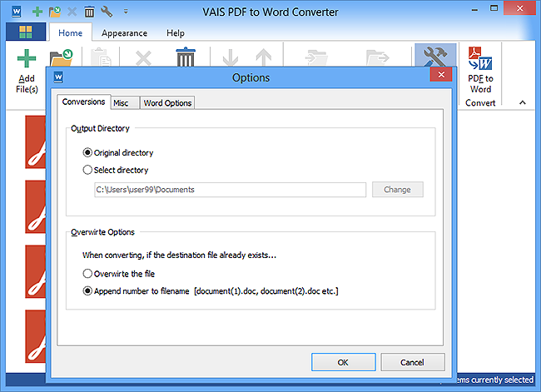This screenshot has height=392, width=541.
Task: Click the add folder icon in ribbon
Action: (x=61, y=57)
